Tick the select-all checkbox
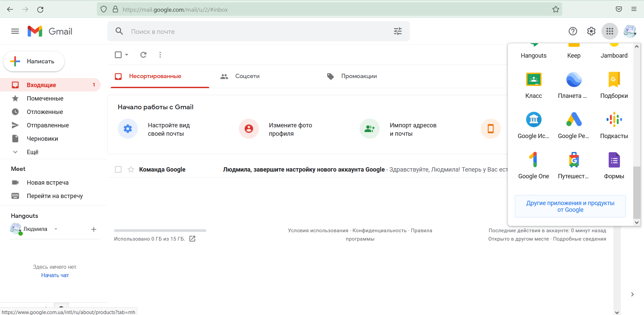 (118, 55)
